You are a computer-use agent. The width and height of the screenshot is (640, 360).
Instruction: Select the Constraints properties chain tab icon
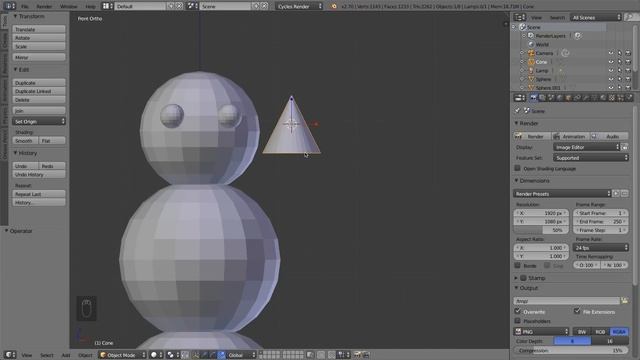[x=577, y=98]
